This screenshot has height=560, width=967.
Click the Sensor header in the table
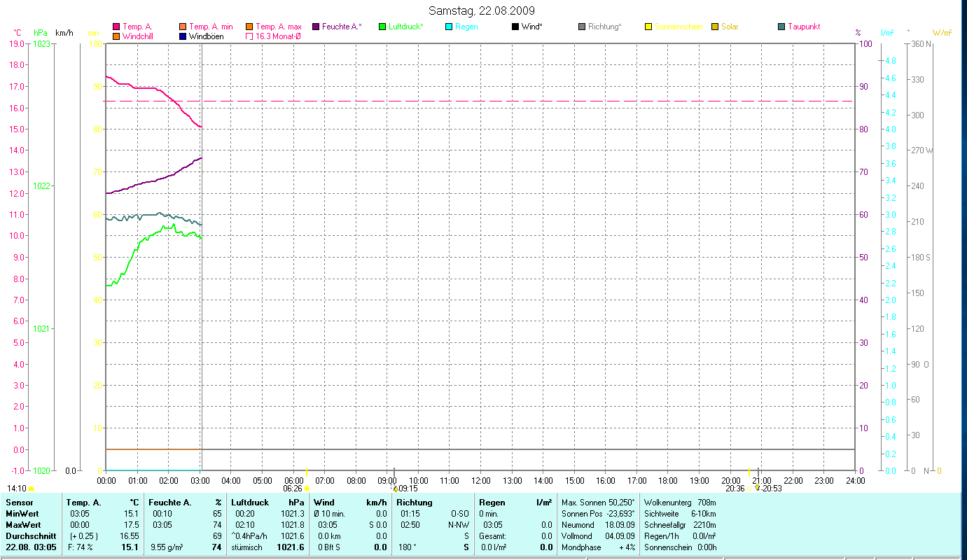pos(19,503)
